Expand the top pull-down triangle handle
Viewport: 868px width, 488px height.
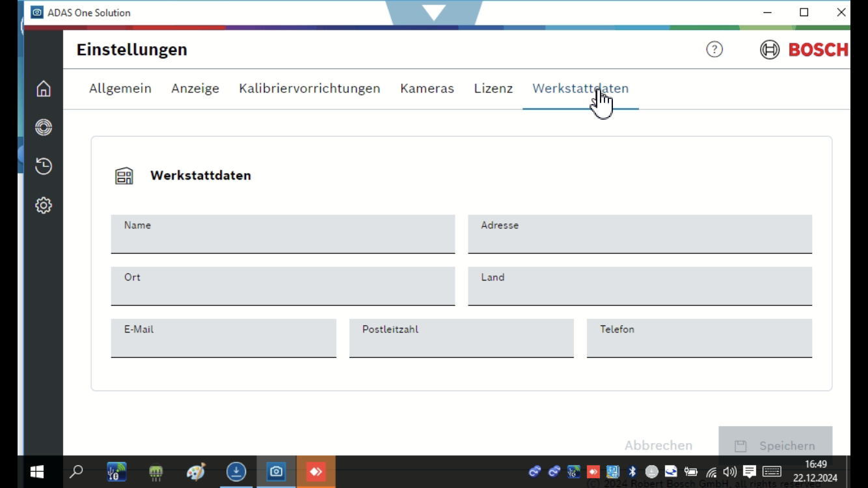(434, 12)
